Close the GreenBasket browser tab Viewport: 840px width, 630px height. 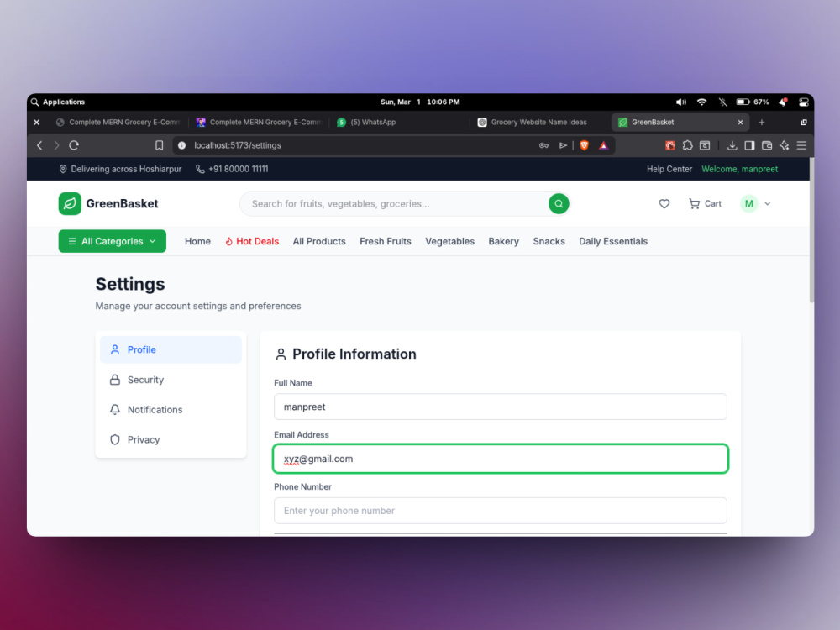tap(740, 122)
